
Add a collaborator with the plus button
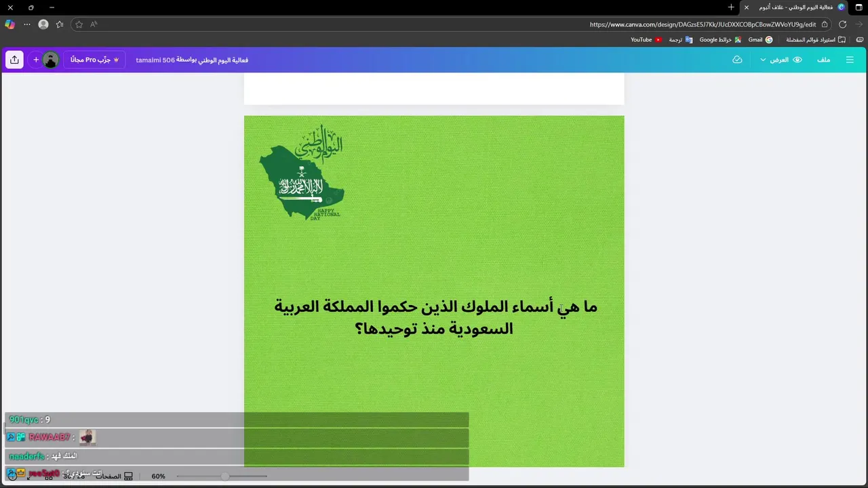pyautogui.click(x=36, y=60)
